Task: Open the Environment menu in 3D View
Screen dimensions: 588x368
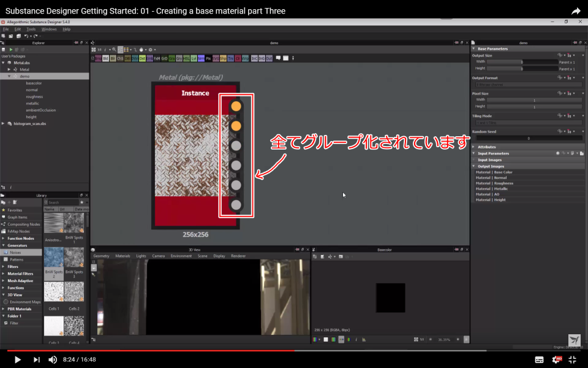Action: tap(181, 256)
